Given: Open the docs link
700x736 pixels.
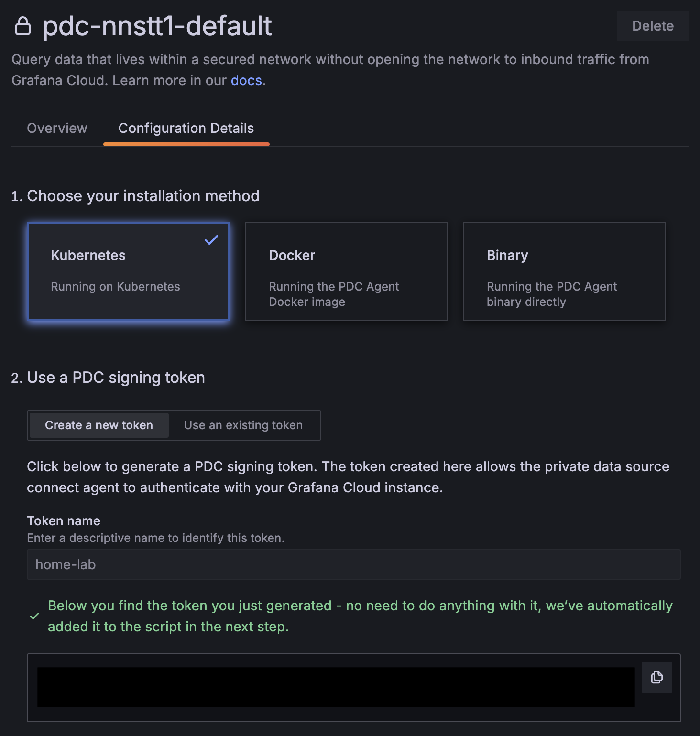Looking at the screenshot, I should pyautogui.click(x=246, y=80).
